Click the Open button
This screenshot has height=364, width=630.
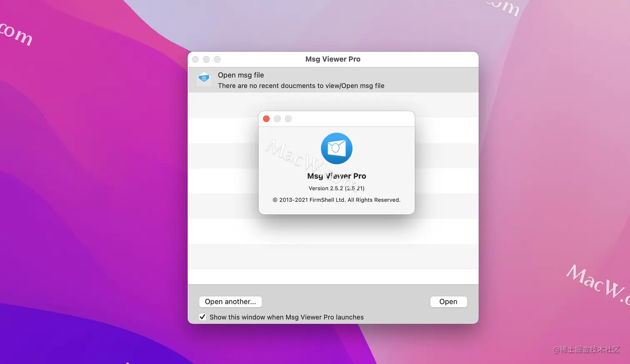(448, 302)
